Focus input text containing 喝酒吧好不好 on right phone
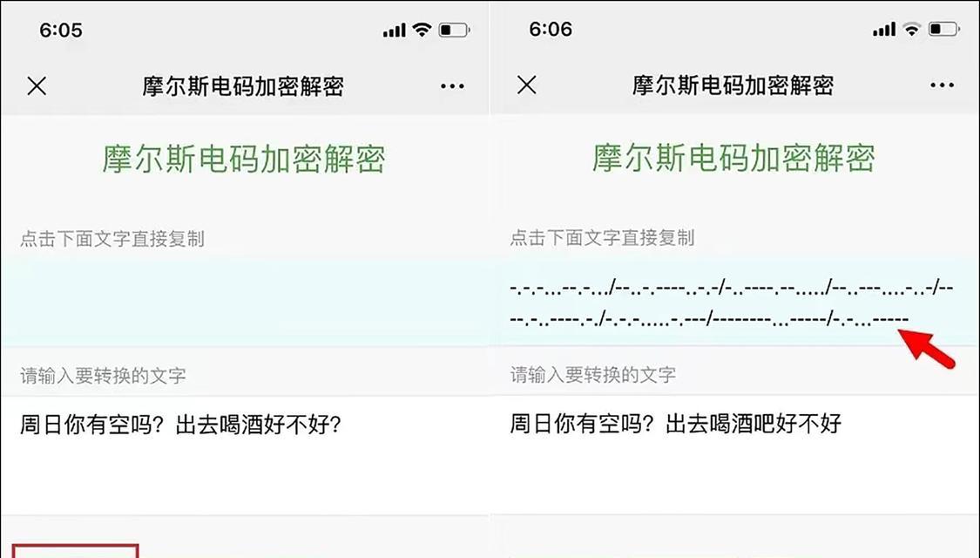Image resolution: width=980 pixels, height=558 pixels. (676, 424)
